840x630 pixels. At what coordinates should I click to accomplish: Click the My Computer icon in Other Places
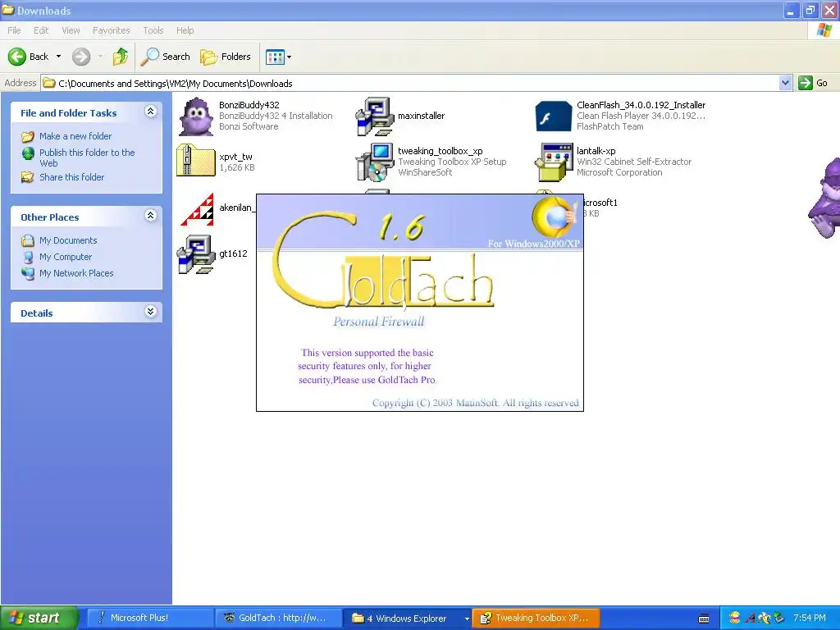tap(28, 257)
